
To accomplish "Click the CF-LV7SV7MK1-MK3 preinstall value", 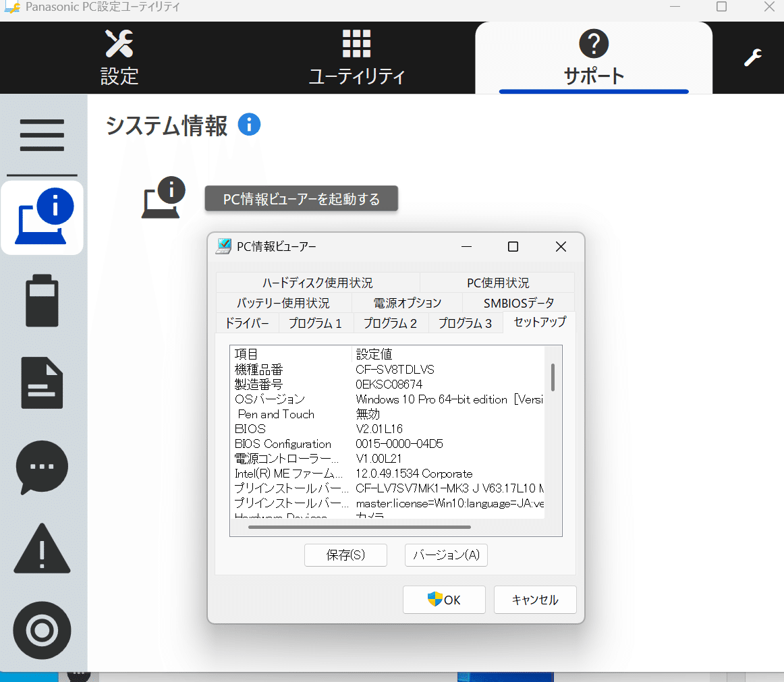I will point(449,488).
